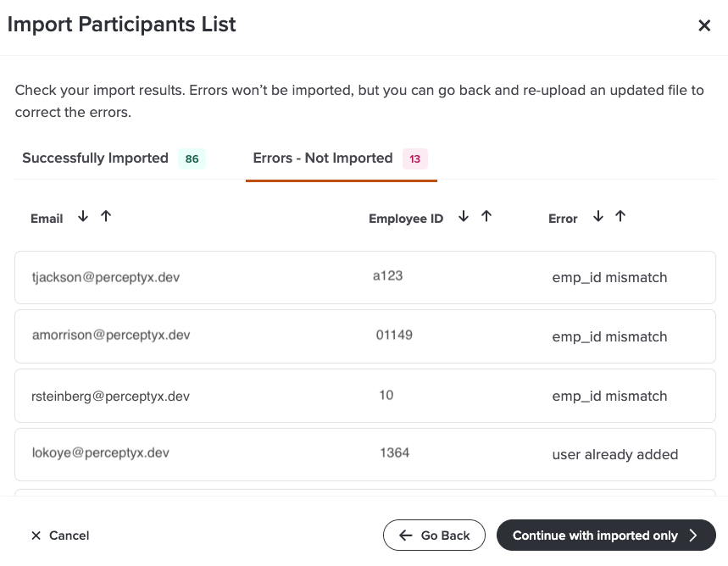Close the Import Participants List dialog
728x566 pixels.
703,25
